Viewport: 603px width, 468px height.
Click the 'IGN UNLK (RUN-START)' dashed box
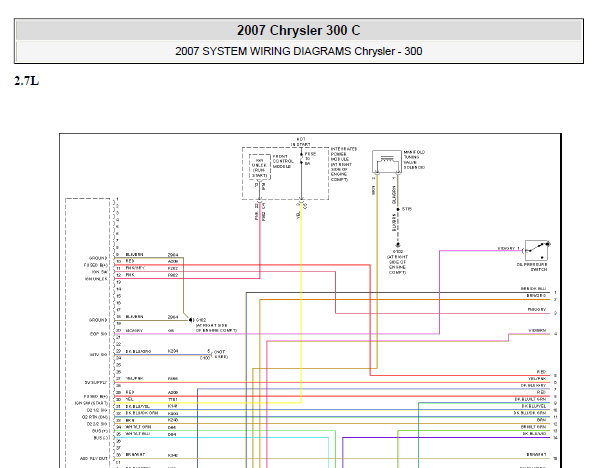click(260, 167)
